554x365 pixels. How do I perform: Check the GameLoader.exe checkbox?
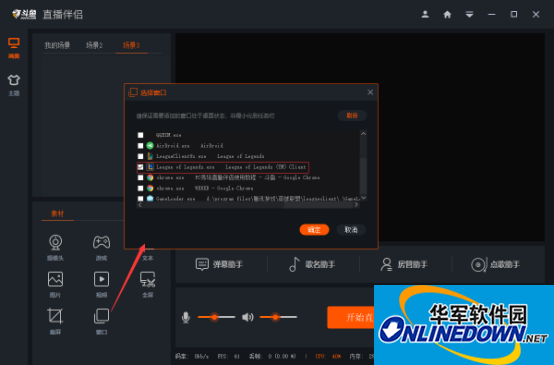[x=140, y=199]
